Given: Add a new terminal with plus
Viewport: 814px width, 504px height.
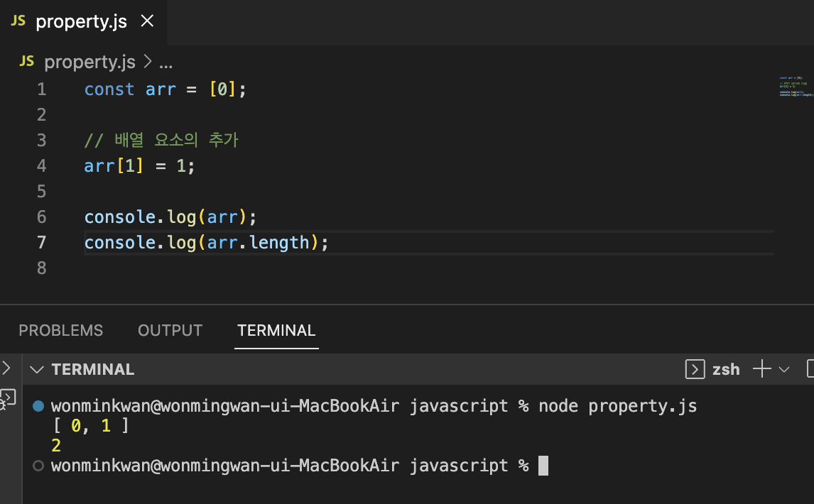Looking at the screenshot, I should (761, 369).
